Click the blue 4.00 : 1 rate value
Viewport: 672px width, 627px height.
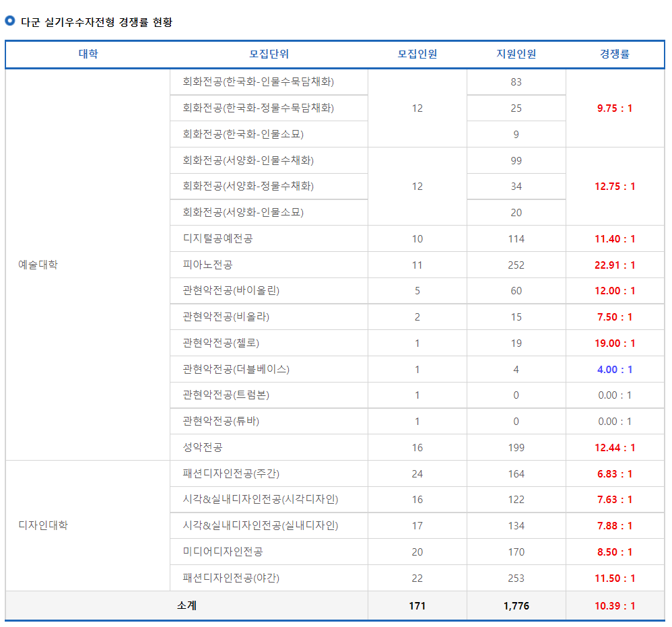click(613, 369)
